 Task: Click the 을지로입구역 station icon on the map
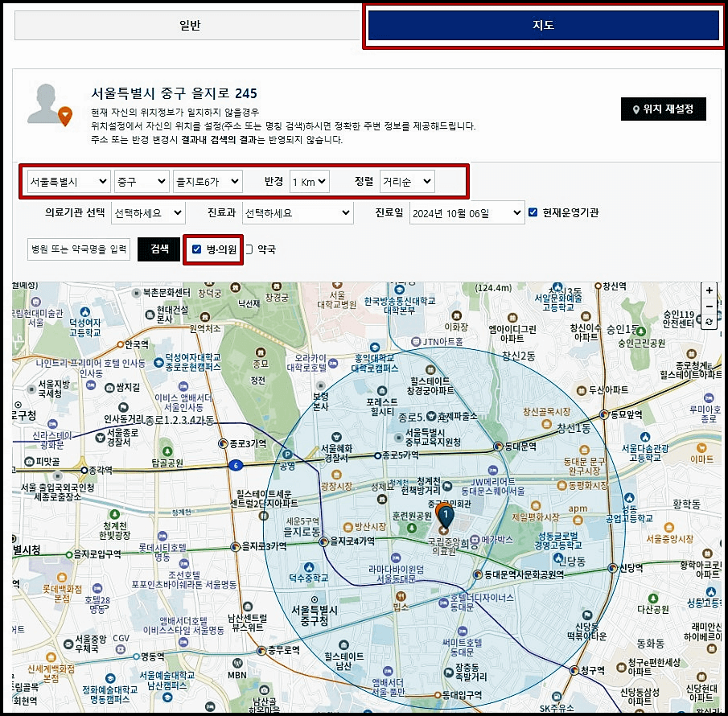(70, 553)
